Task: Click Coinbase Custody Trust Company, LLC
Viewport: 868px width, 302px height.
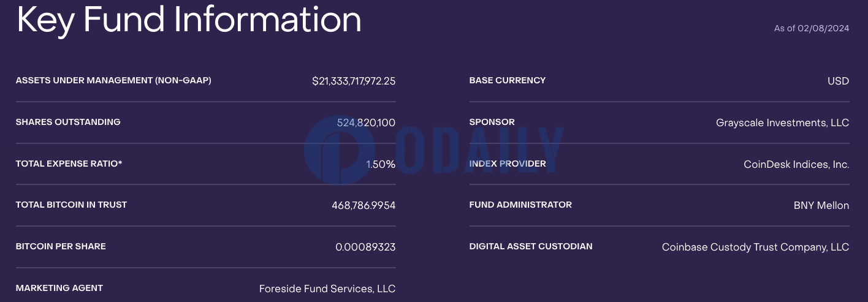Action: 755,247
